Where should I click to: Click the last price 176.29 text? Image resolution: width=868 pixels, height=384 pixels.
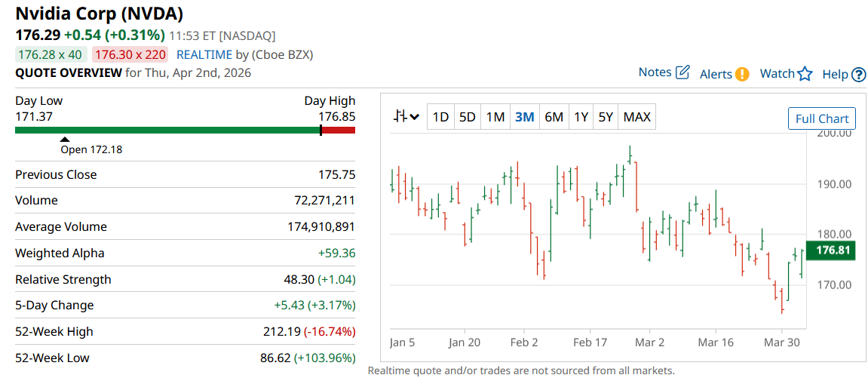tap(38, 35)
